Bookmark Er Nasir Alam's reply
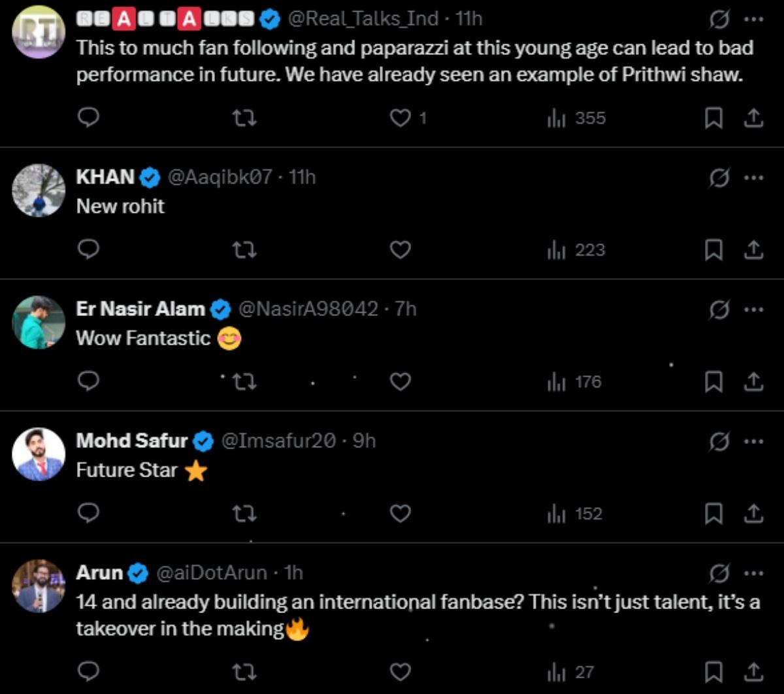 (713, 382)
